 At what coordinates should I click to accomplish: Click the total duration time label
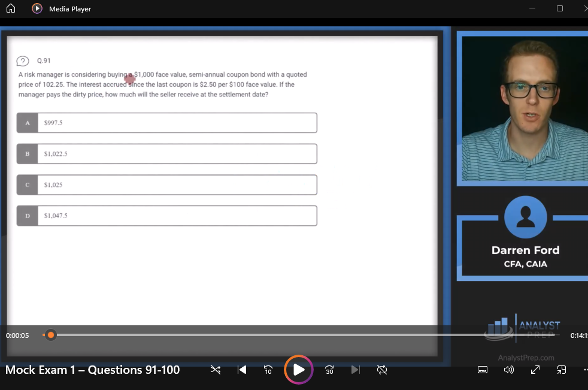(578, 335)
